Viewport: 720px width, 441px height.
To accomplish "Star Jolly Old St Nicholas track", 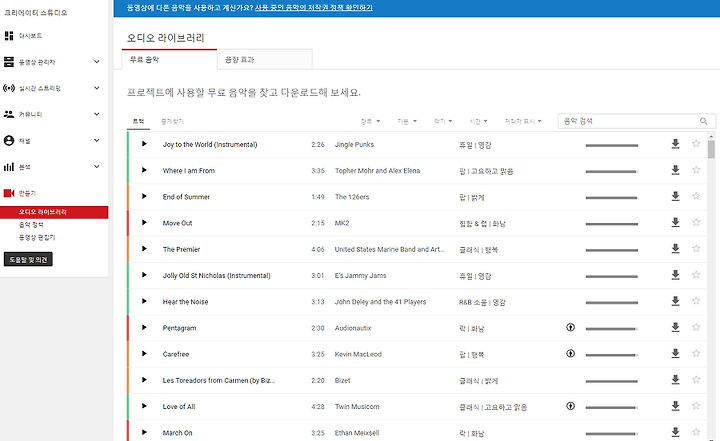I will coord(696,274).
